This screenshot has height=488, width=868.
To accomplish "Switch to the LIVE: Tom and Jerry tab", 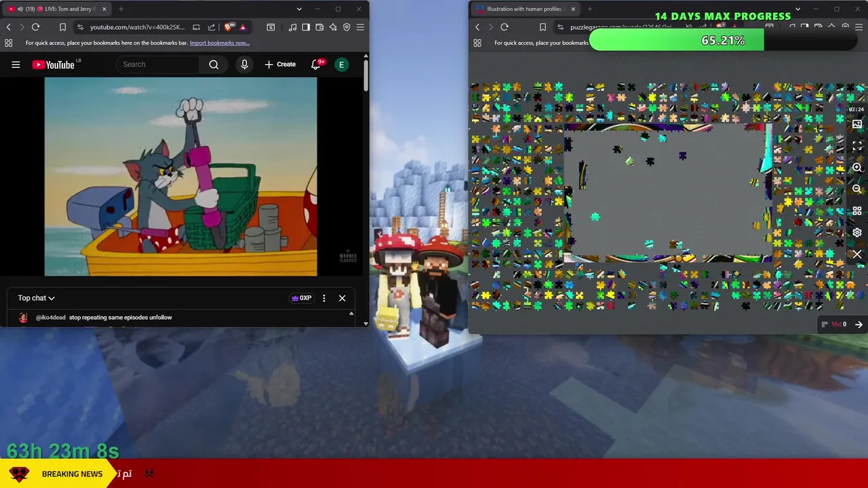I will pos(57,9).
